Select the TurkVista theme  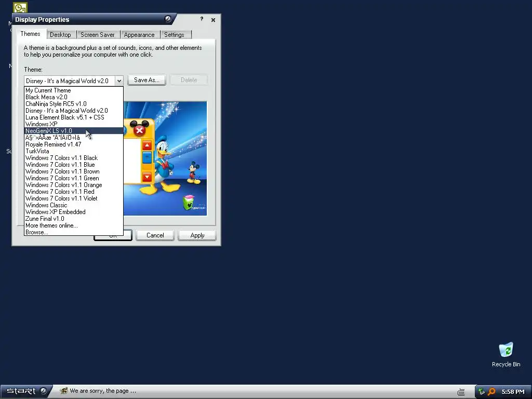74,151
